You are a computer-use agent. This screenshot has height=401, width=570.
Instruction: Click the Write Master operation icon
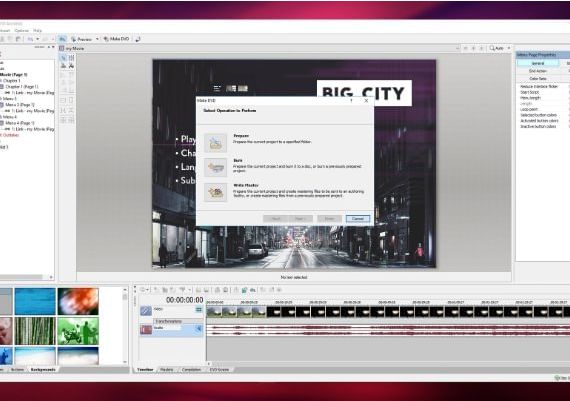216,192
